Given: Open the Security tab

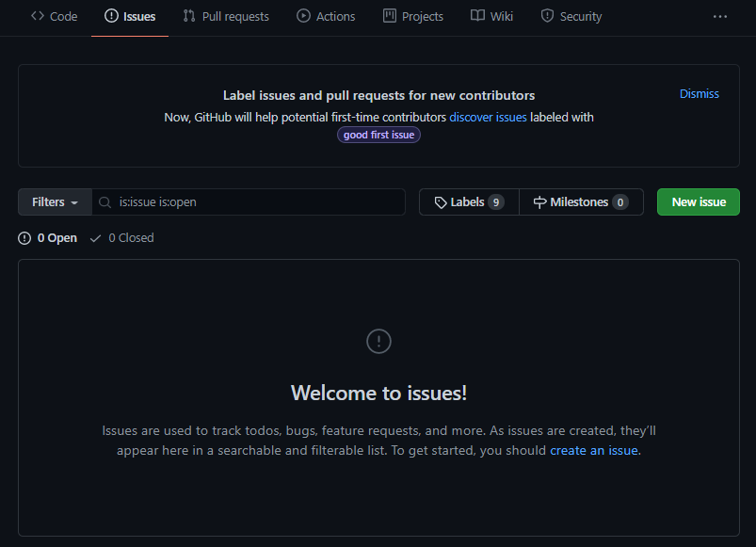Looking at the screenshot, I should [571, 16].
